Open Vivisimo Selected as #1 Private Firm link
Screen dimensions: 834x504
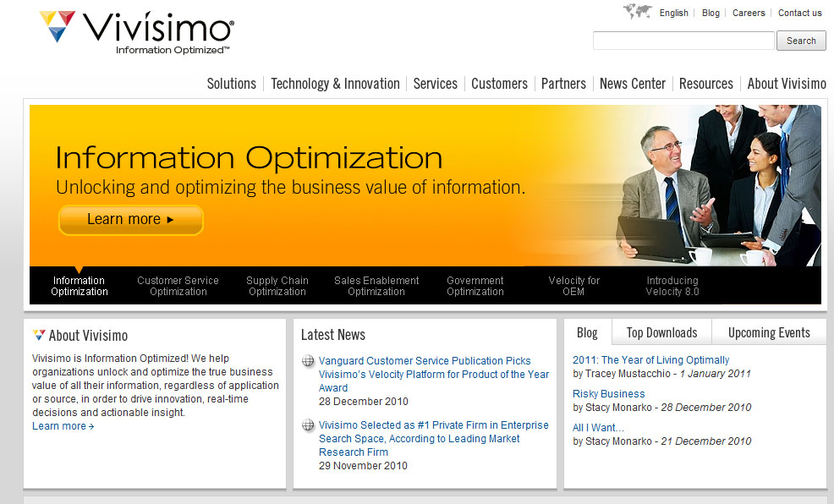433,439
